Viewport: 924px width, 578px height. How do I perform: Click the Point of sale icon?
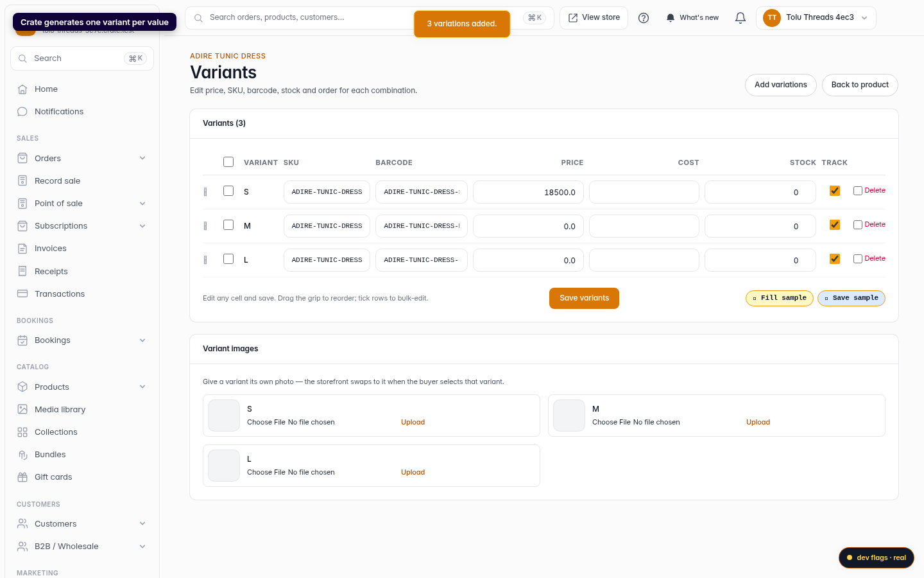[x=22, y=204]
